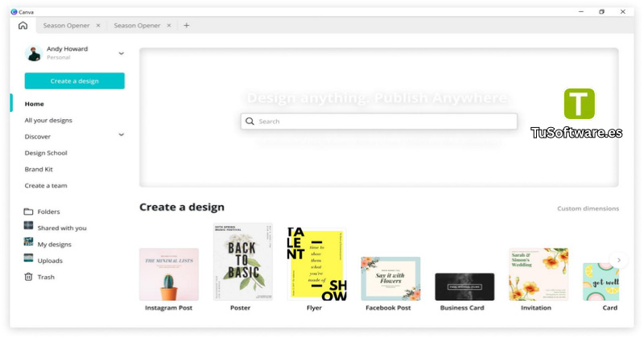Open the first Season Opener tab

click(x=66, y=26)
